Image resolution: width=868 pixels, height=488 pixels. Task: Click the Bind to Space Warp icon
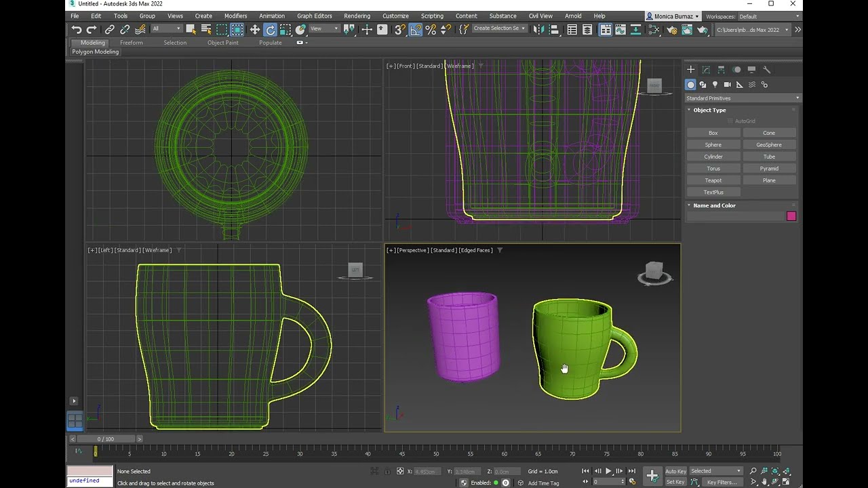click(140, 29)
